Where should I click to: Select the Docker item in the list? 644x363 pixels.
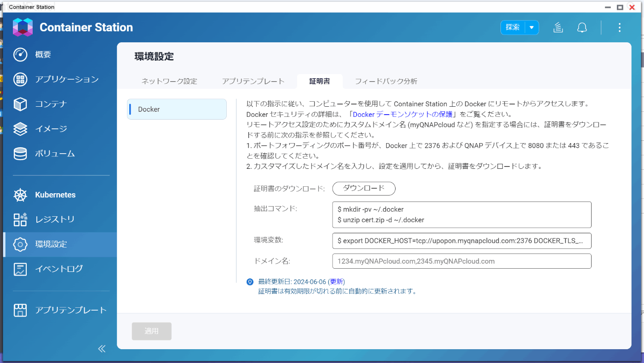(x=177, y=109)
